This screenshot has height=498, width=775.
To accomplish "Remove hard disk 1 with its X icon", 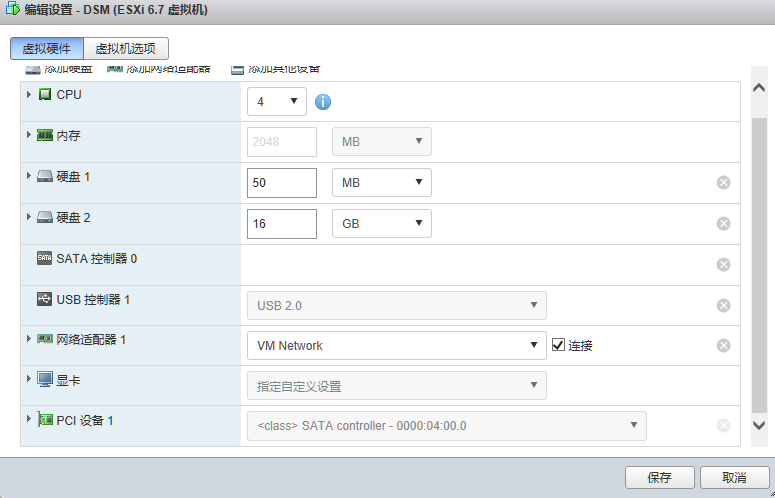I will pyautogui.click(x=723, y=183).
